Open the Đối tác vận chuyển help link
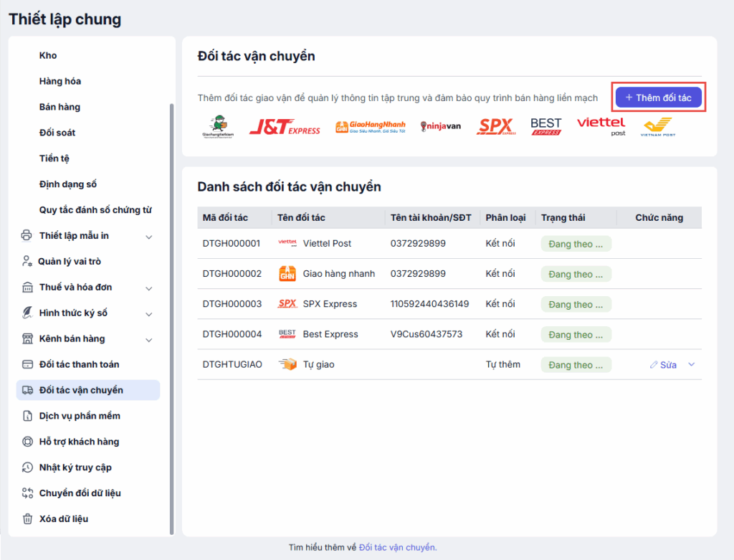The height and width of the screenshot is (560, 734). [x=397, y=547]
